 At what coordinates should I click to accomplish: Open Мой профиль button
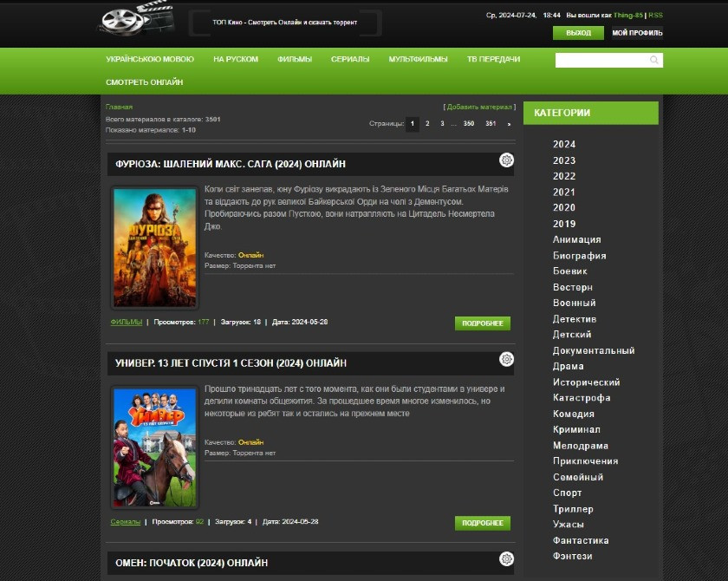click(x=637, y=33)
